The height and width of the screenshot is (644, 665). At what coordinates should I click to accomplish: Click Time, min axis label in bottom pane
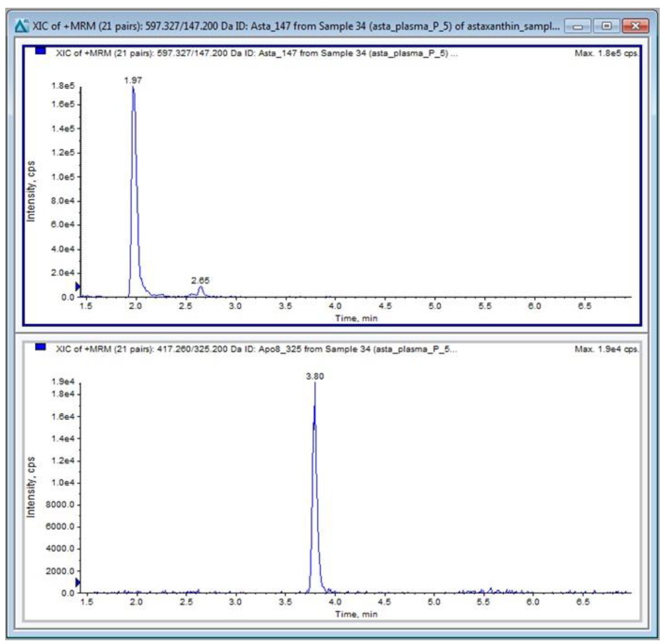[356, 614]
